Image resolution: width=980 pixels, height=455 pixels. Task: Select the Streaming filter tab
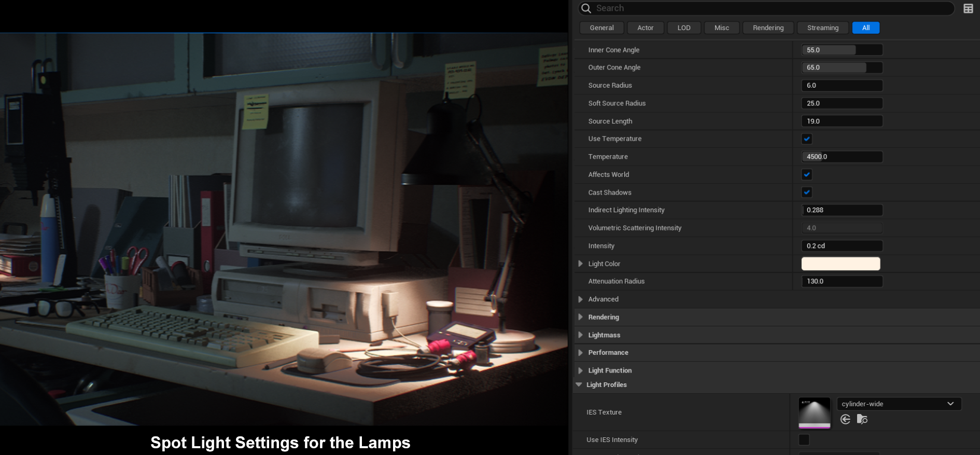coord(822,28)
